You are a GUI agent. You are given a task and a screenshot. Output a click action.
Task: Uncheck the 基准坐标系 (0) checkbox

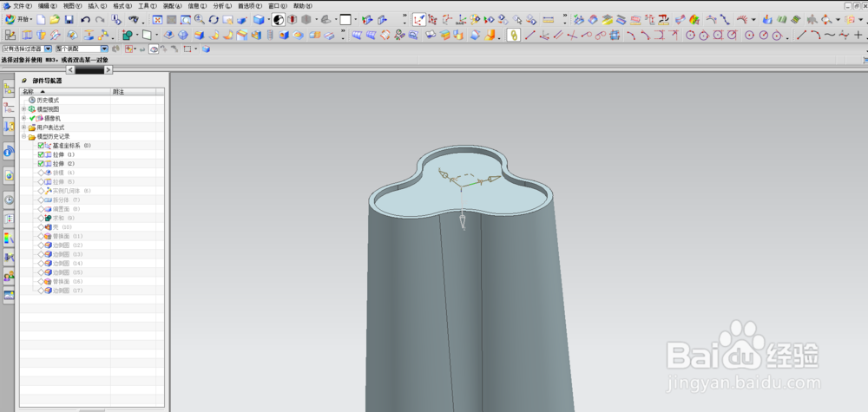coord(41,146)
